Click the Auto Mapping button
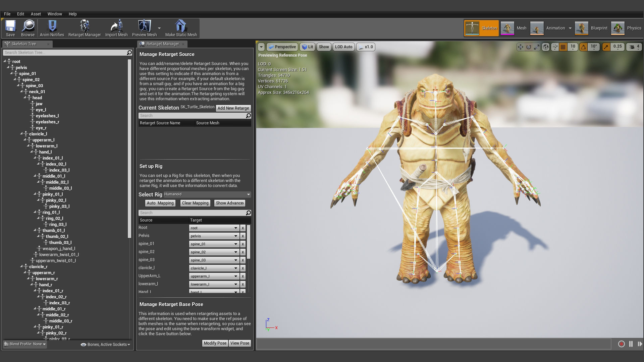The height and width of the screenshot is (362, 644). click(160, 203)
